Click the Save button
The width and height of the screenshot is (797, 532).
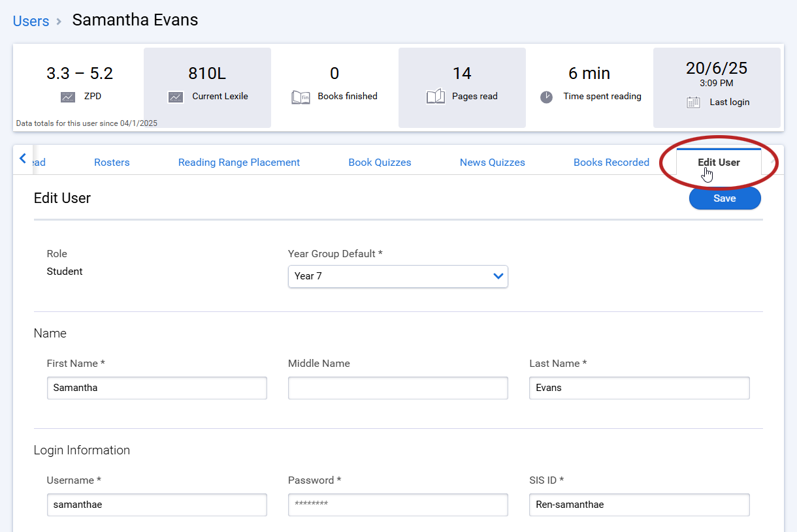pos(724,198)
